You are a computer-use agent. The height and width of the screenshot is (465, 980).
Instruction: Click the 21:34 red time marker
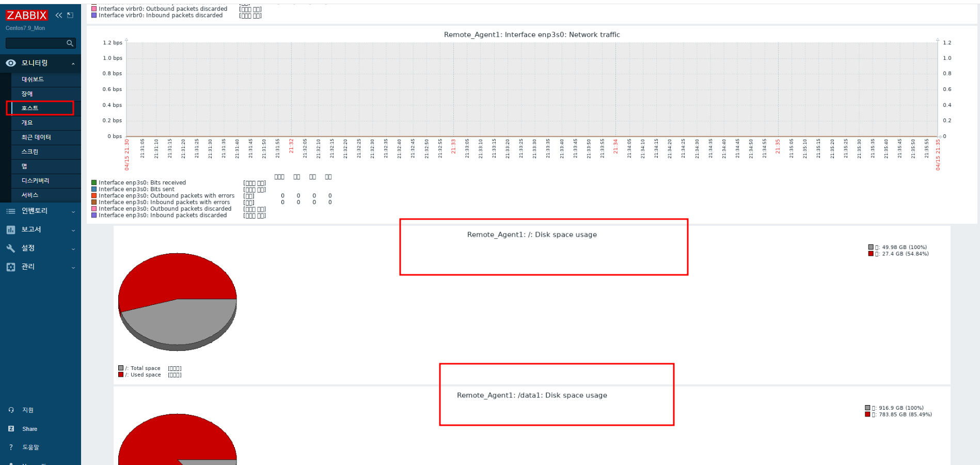point(615,146)
